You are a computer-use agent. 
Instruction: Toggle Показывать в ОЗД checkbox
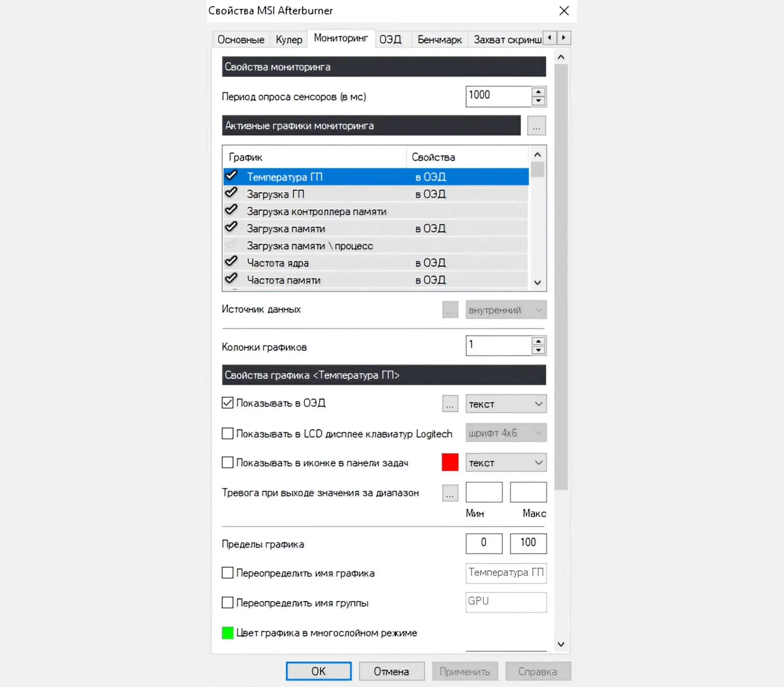pos(227,403)
